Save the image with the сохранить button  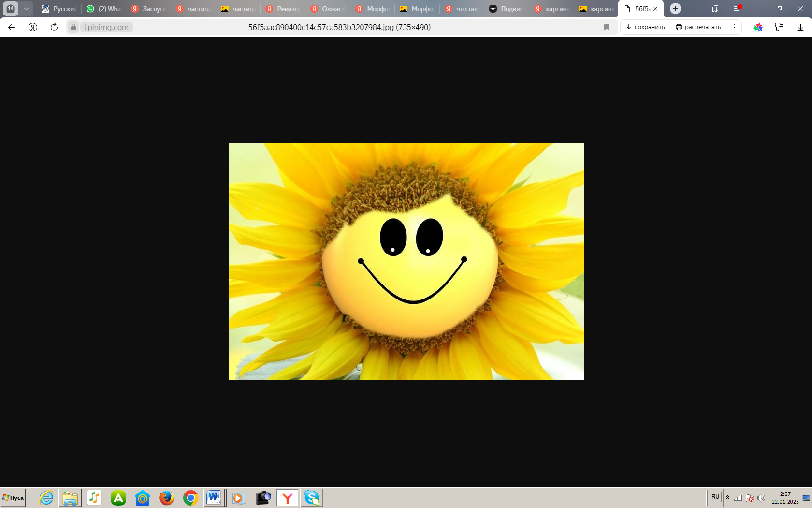tap(645, 27)
